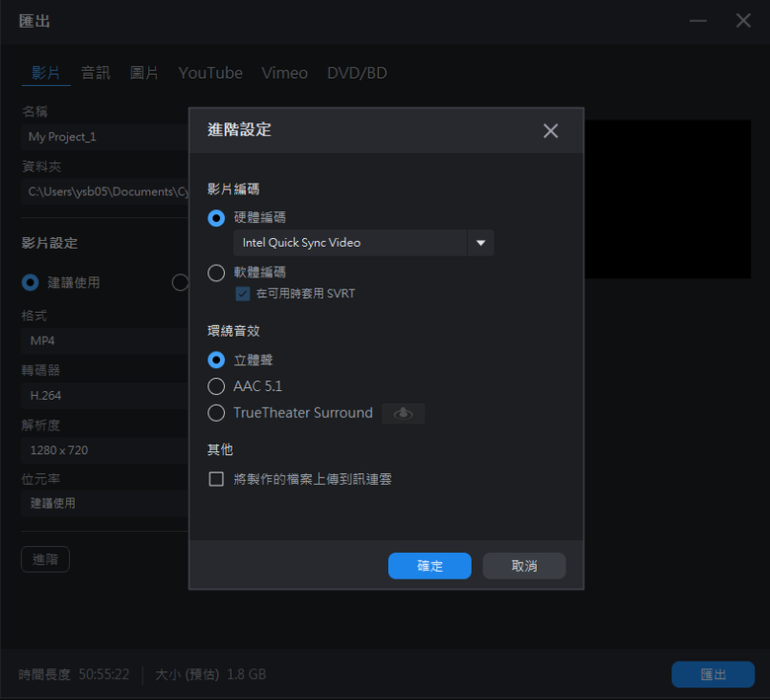Close the 匯出 export window
The width and height of the screenshot is (770, 700).
[743, 21]
